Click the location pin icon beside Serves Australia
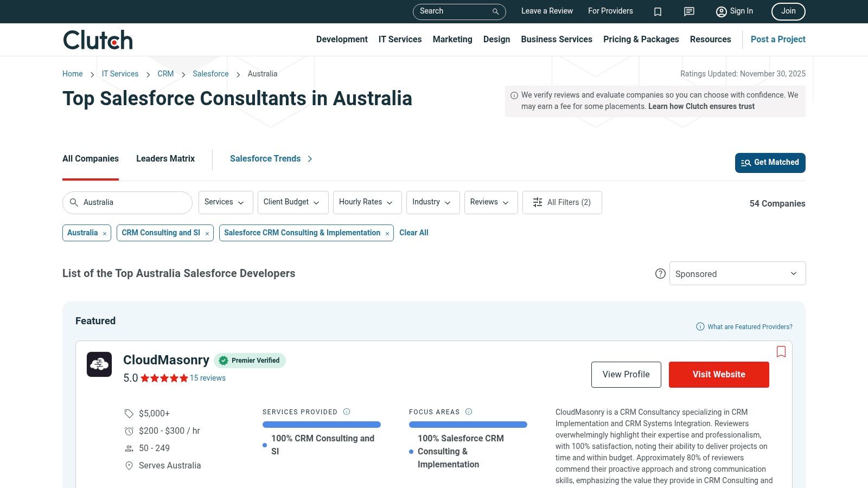The height and width of the screenshot is (488, 868). (x=129, y=465)
